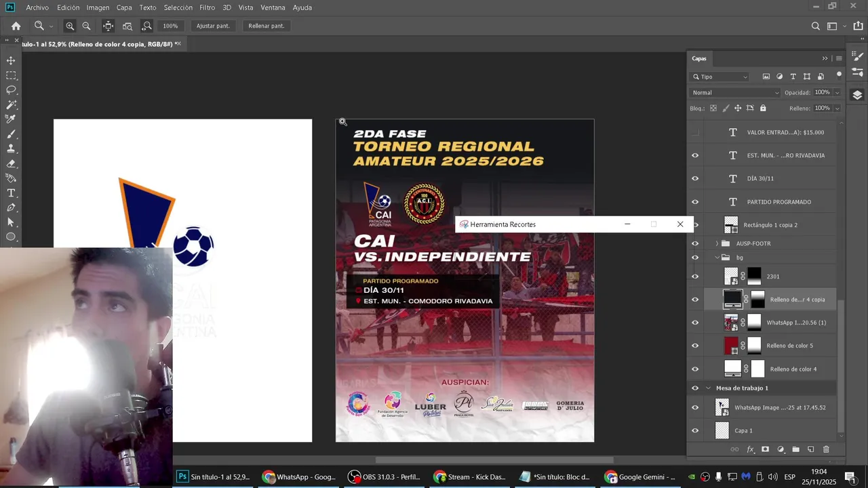Select the Ellipse shape tool
868x488 pixels.
[x=11, y=237]
